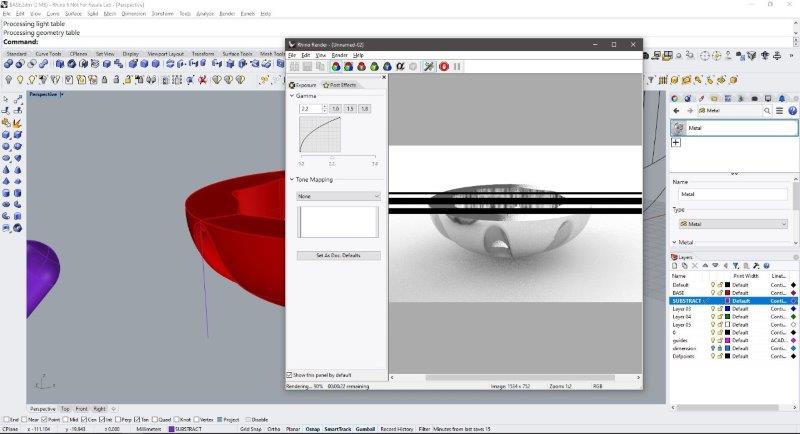
Task: Click magenta color swatch of guides layer
Action: (728, 340)
